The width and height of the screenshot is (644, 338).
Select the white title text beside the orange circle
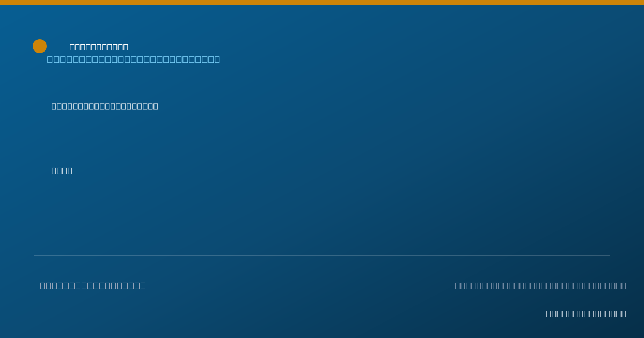coord(99,47)
